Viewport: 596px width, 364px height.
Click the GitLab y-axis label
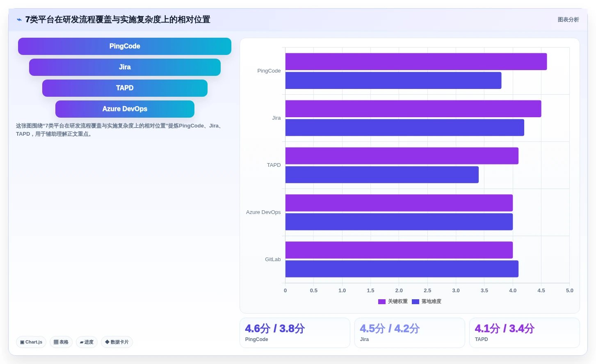[x=273, y=259]
